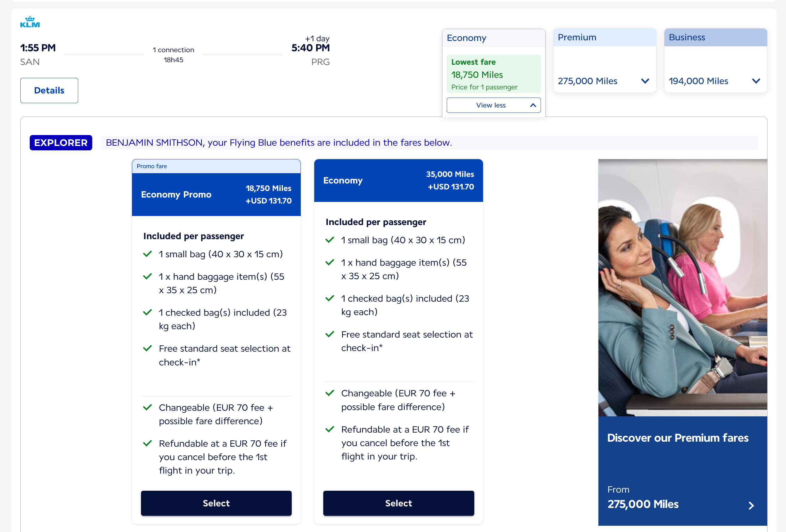This screenshot has height=532, width=786.
Task: Click Economy fare Changeable checkmark
Action: (x=330, y=393)
